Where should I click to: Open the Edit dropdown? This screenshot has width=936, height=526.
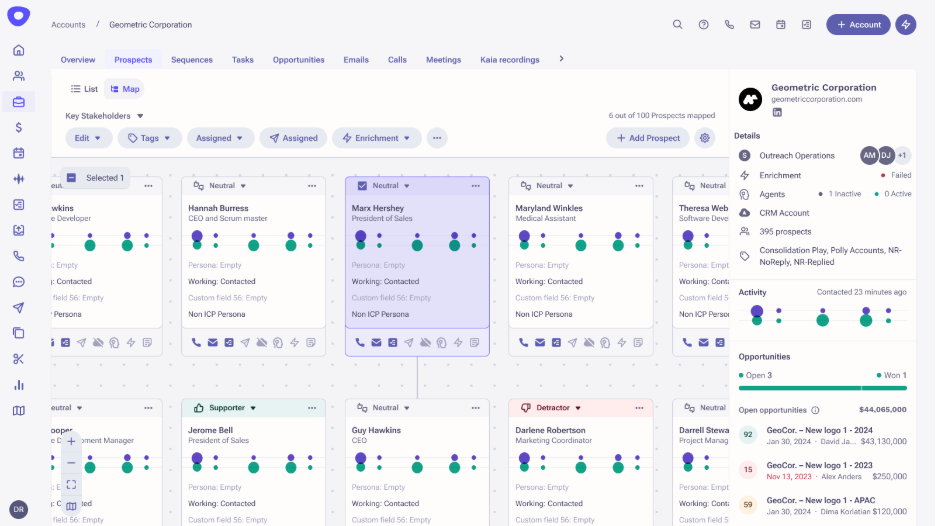pos(88,138)
